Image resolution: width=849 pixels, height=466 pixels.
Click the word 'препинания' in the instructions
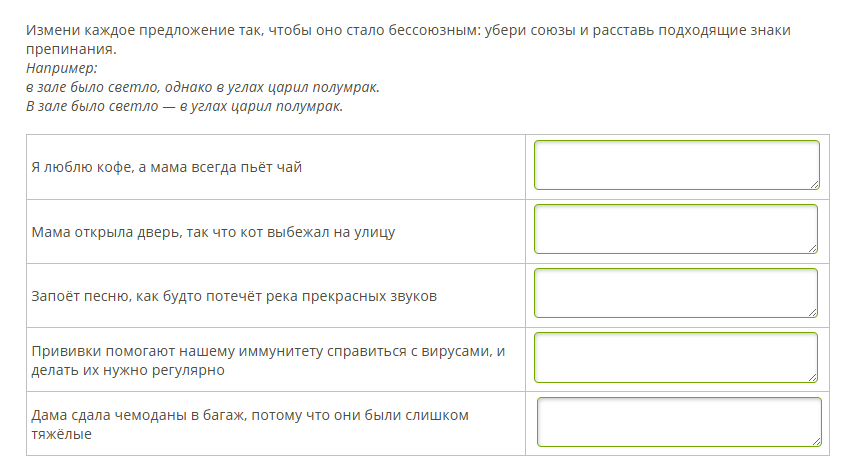tap(70, 49)
